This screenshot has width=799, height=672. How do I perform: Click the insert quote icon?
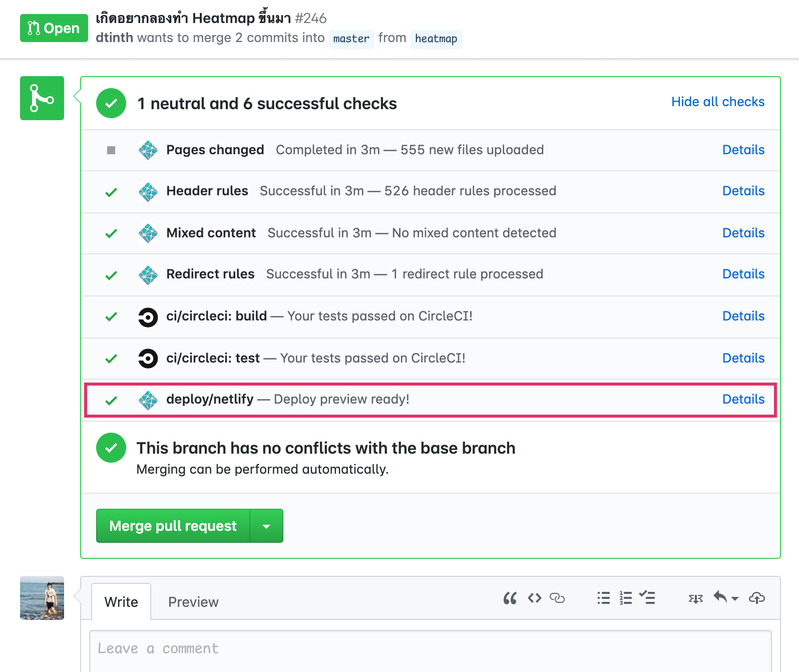tap(510, 598)
